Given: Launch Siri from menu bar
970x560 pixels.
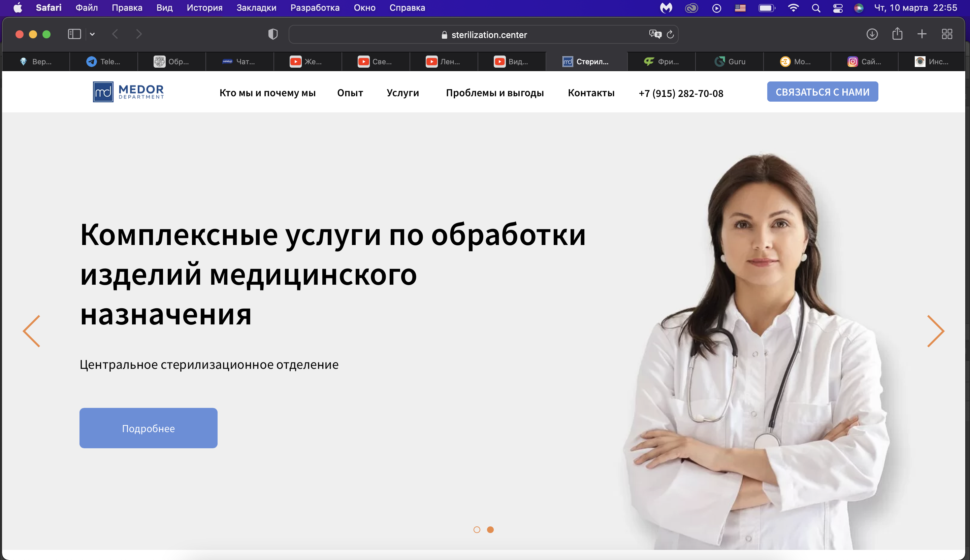Looking at the screenshot, I should (859, 8).
